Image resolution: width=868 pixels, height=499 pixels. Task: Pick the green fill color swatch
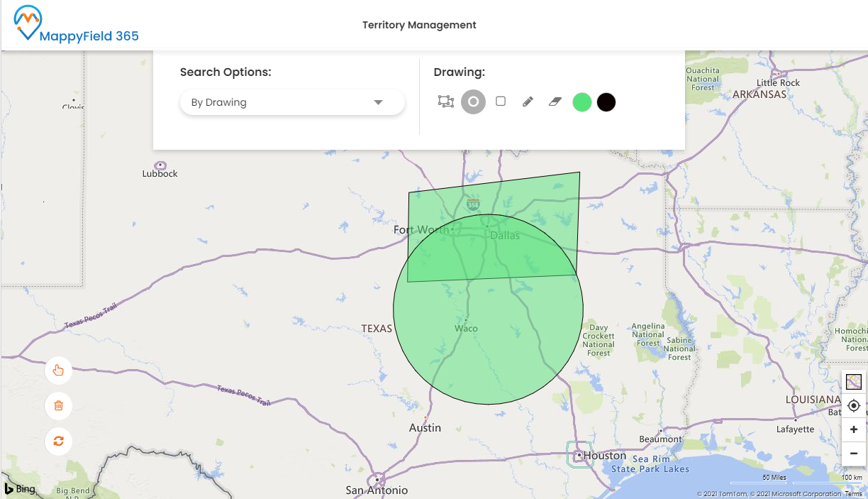[x=582, y=102]
